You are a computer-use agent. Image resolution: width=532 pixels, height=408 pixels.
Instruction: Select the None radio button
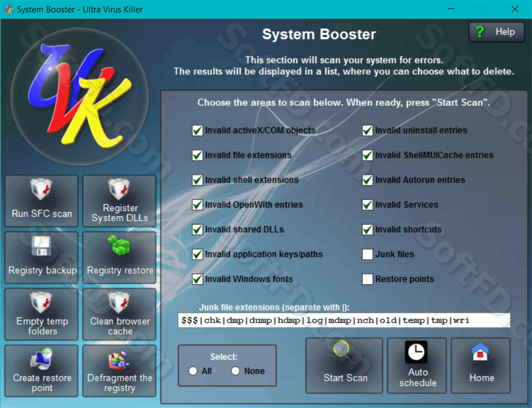tap(236, 371)
